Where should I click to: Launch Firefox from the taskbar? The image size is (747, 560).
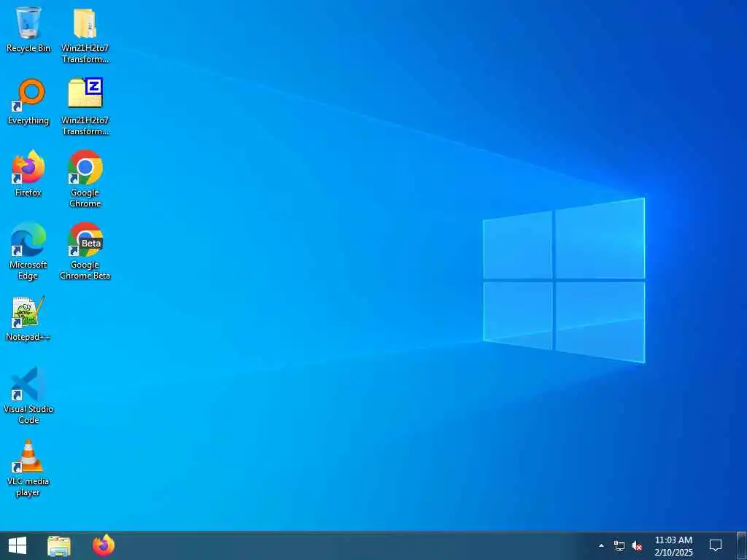click(104, 545)
